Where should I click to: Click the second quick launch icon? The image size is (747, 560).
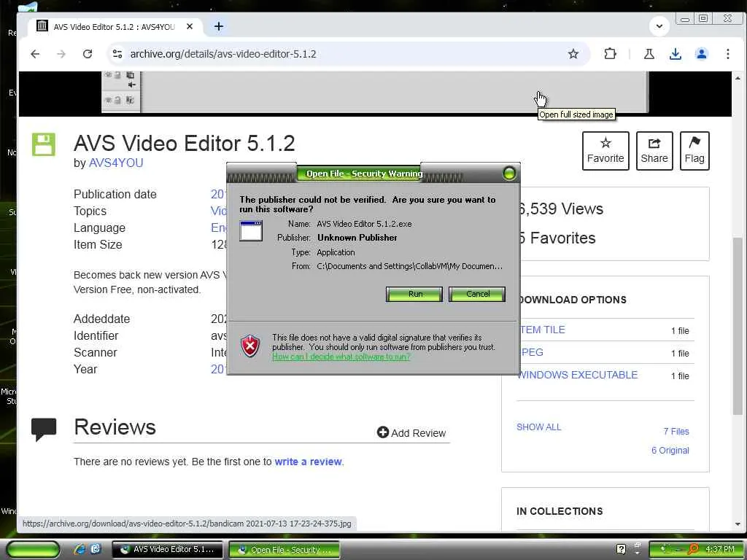click(x=96, y=550)
